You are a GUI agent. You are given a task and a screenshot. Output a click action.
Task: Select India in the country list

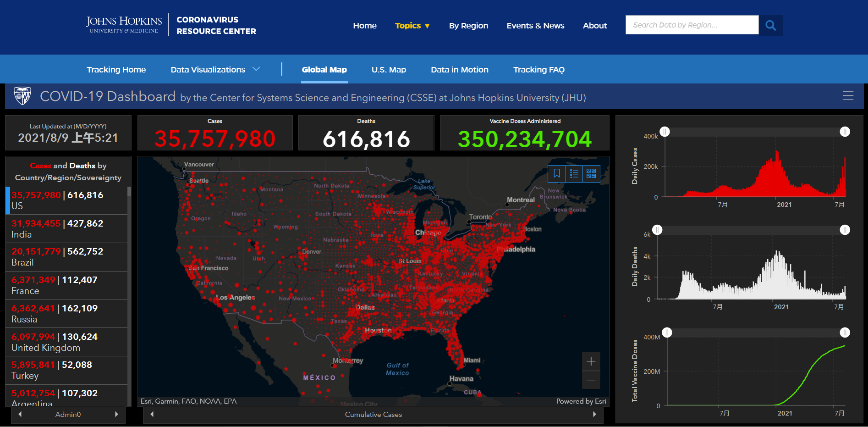click(66, 229)
